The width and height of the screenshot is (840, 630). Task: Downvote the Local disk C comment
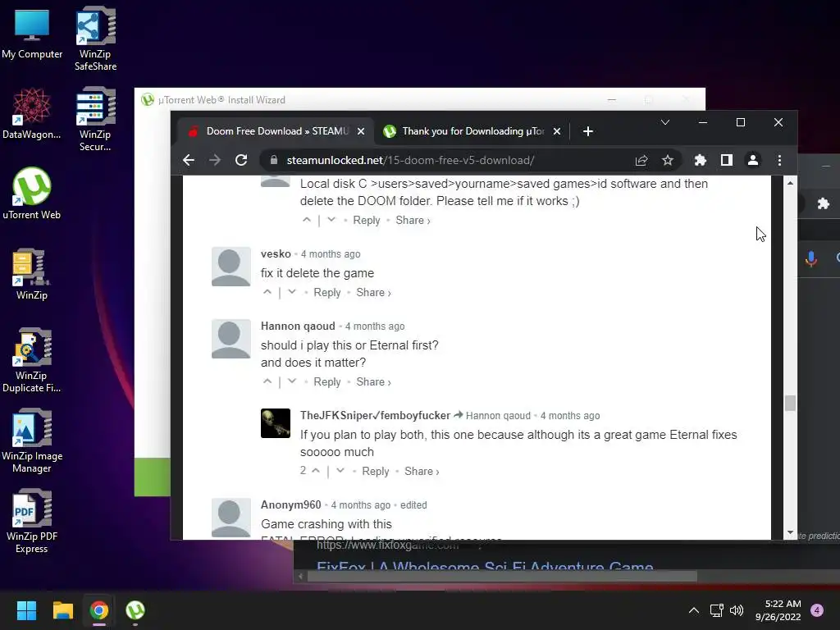coord(331,220)
